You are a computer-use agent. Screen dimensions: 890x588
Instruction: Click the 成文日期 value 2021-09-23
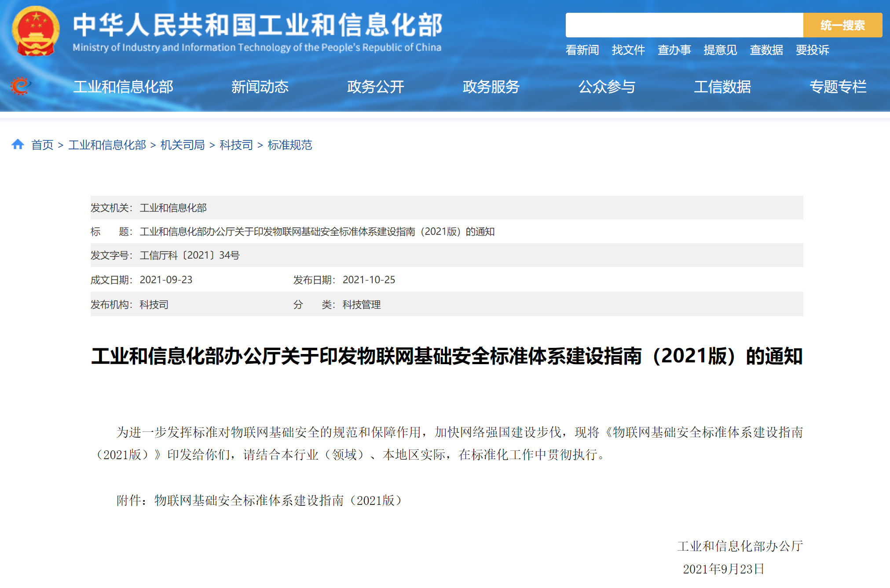click(166, 280)
